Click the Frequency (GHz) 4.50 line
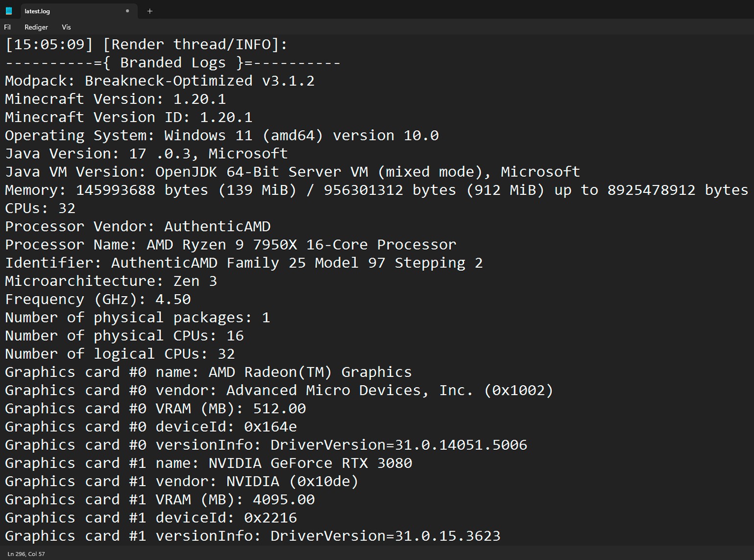 pyautogui.click(x=98, y=300)
